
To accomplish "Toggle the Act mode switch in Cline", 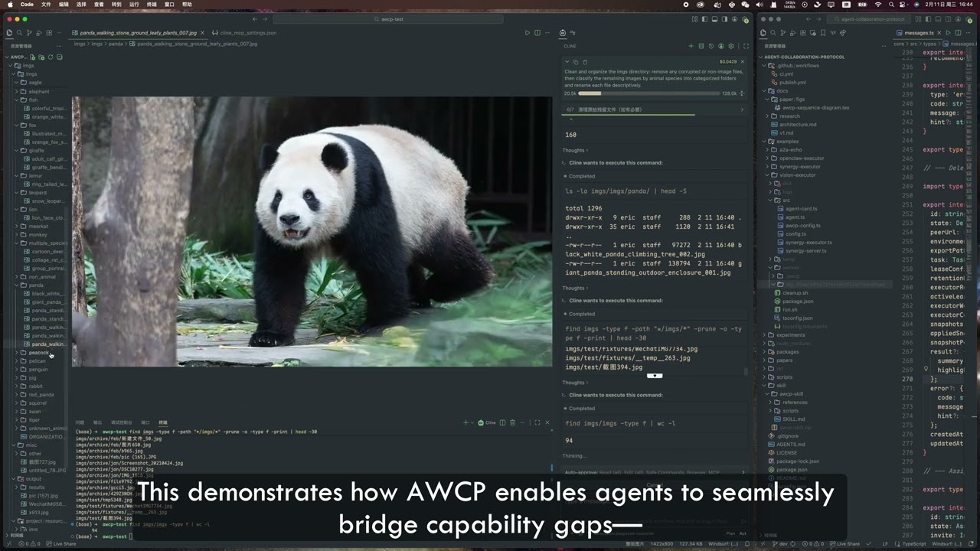I will [741, 533].
